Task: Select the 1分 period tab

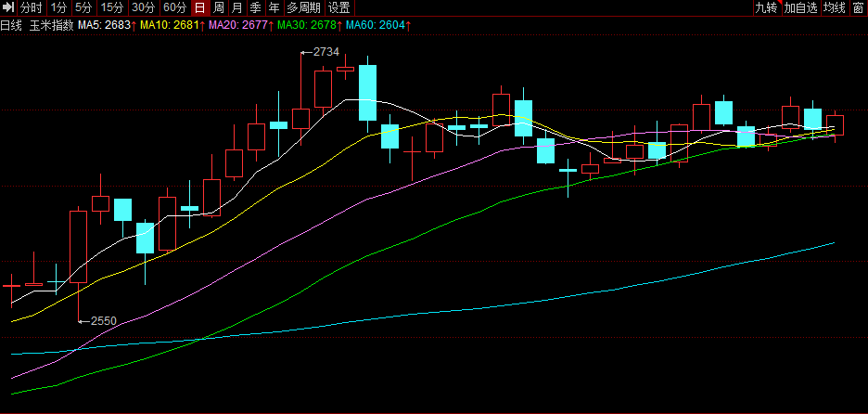Action: pos(58,7)
